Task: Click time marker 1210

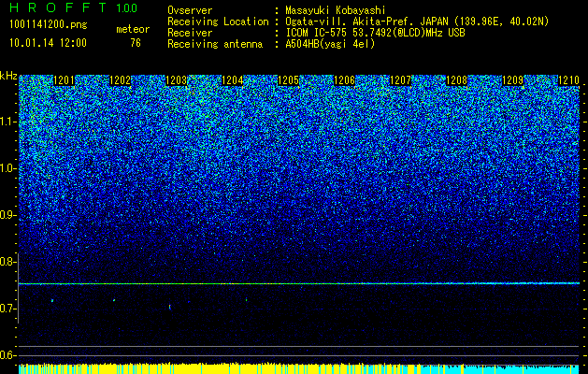Action: click(x=569, y=80)
